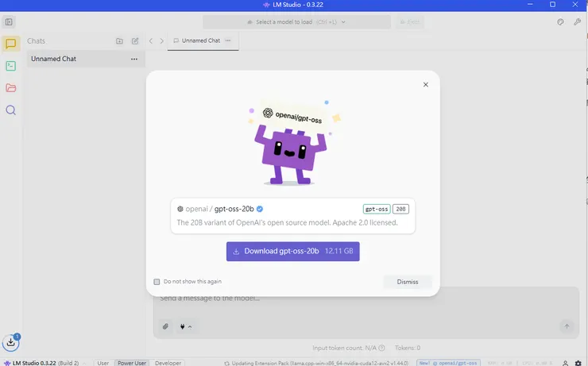Click the LM Studio 0.3.22 version label
The image size is (588, 366).
41,363
